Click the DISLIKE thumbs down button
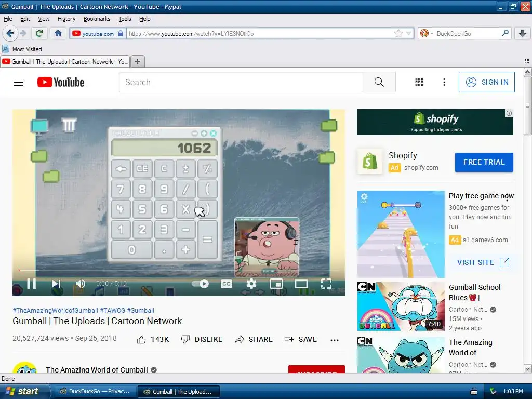The width and height of the screenshot is (532, 399). coord(202,339)
